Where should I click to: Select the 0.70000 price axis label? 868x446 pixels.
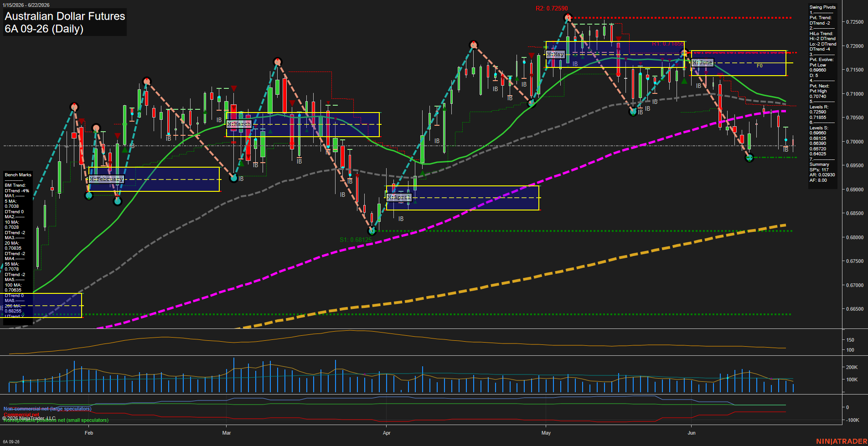(x=855, y=142)
